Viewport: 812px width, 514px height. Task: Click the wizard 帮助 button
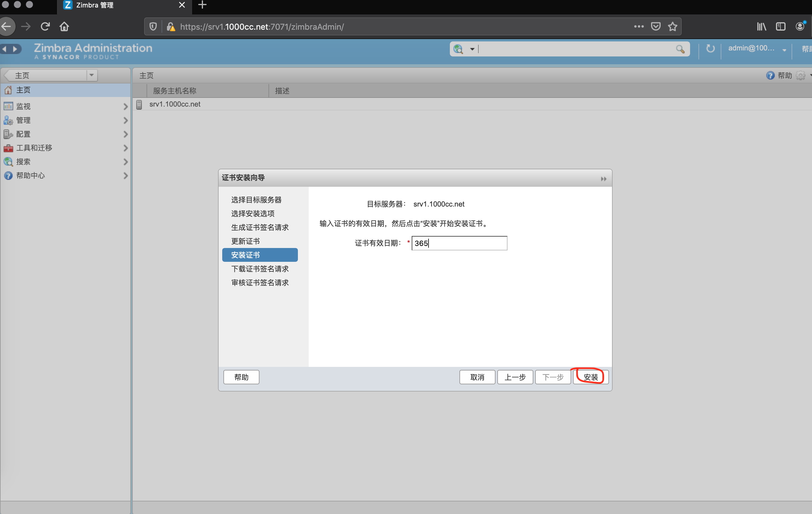click(241, 377)
